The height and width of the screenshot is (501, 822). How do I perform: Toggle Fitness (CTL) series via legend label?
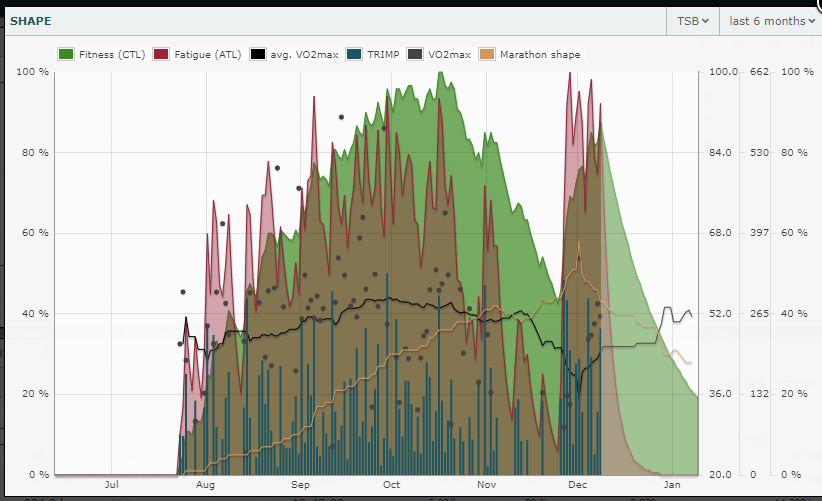pyautogui.click(x=112, y=55)
